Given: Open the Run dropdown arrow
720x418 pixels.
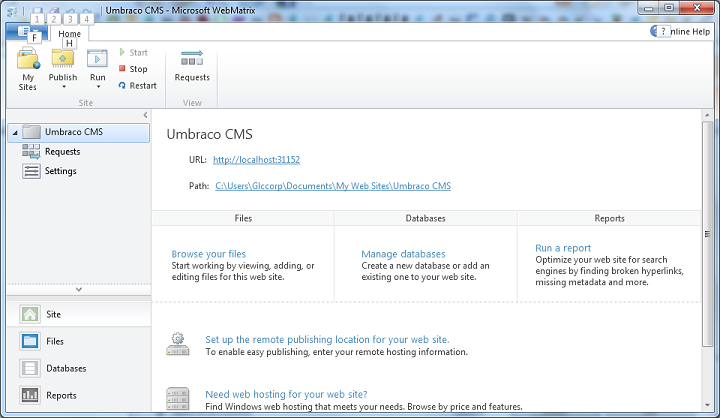Looking at the screenshot, I should click(x=98, y=87).
